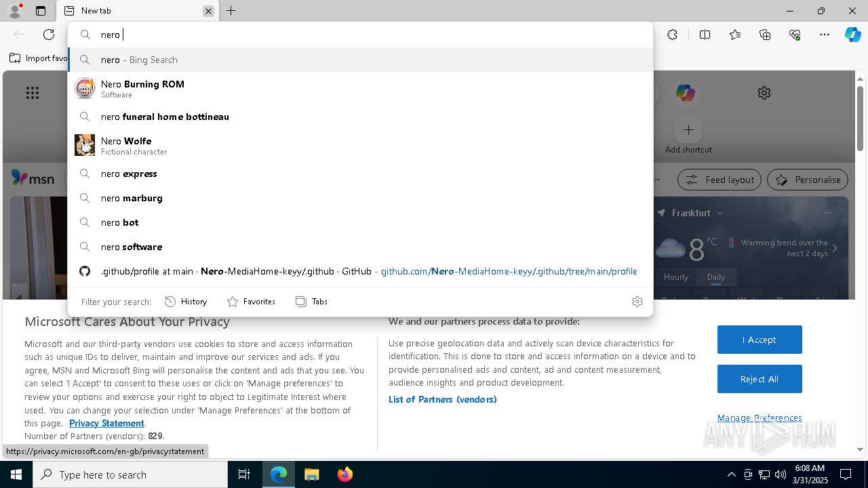This screenshot has height=488, width=868.
Task: Open the Settings and more menu
Action: pyautogui.click(x=825, y=35)
